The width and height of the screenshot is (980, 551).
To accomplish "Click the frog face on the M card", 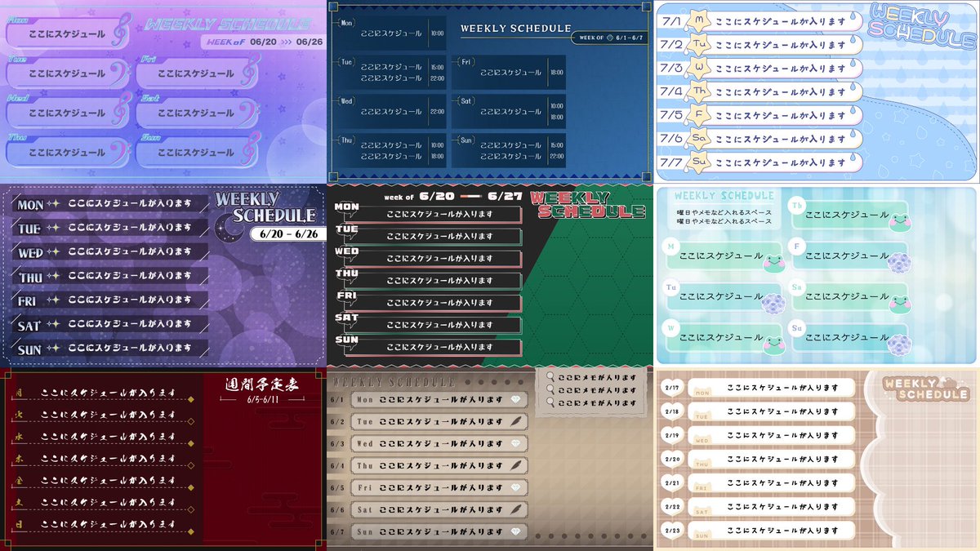I will point(773,263).
